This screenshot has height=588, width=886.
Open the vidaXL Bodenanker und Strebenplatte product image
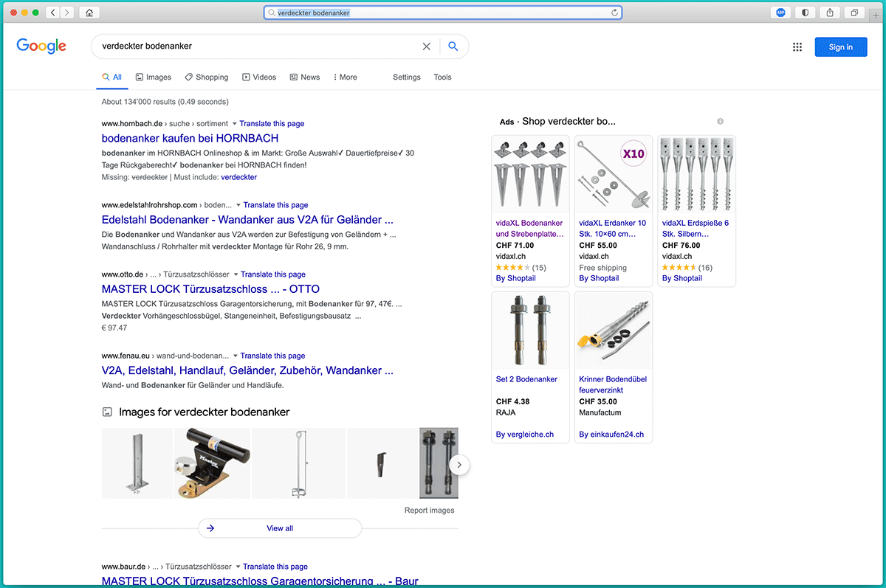click(530, 176)
